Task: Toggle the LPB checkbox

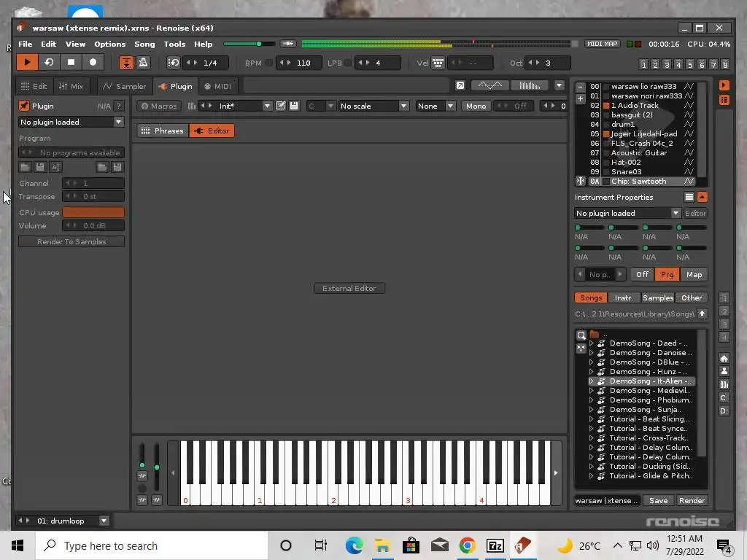Action: pyautogui.click(x=348, y=63)
